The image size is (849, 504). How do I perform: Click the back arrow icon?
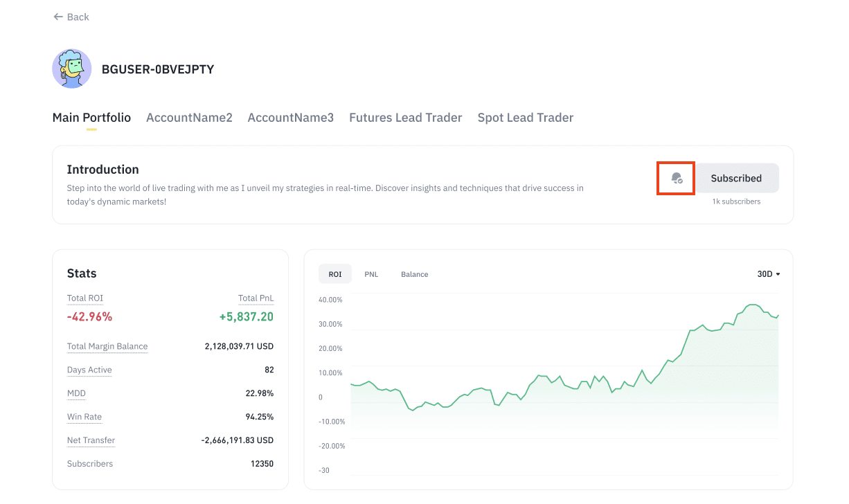[58, 17]
